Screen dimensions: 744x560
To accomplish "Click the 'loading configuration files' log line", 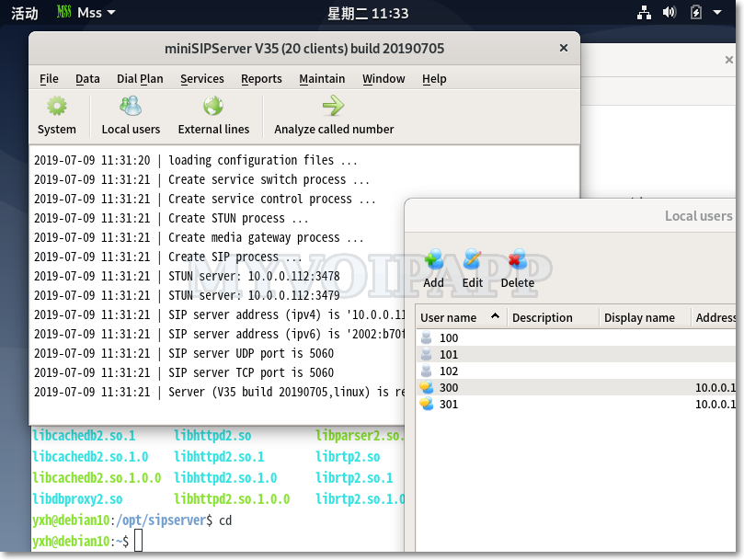I will coord(196,160).
